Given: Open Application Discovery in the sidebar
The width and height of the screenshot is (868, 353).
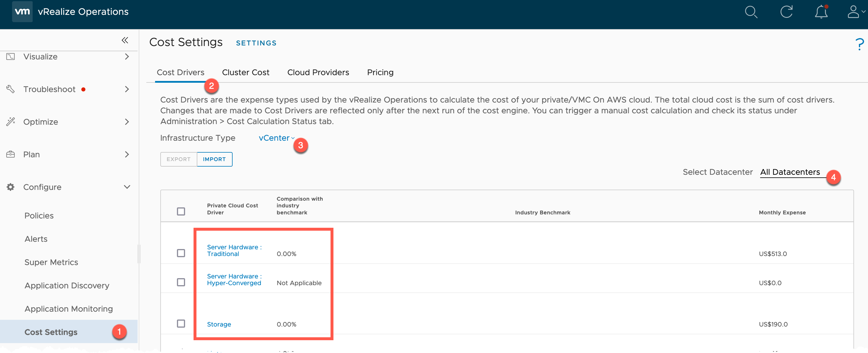Looking at the screenshot, I should (x=67, y=285).
